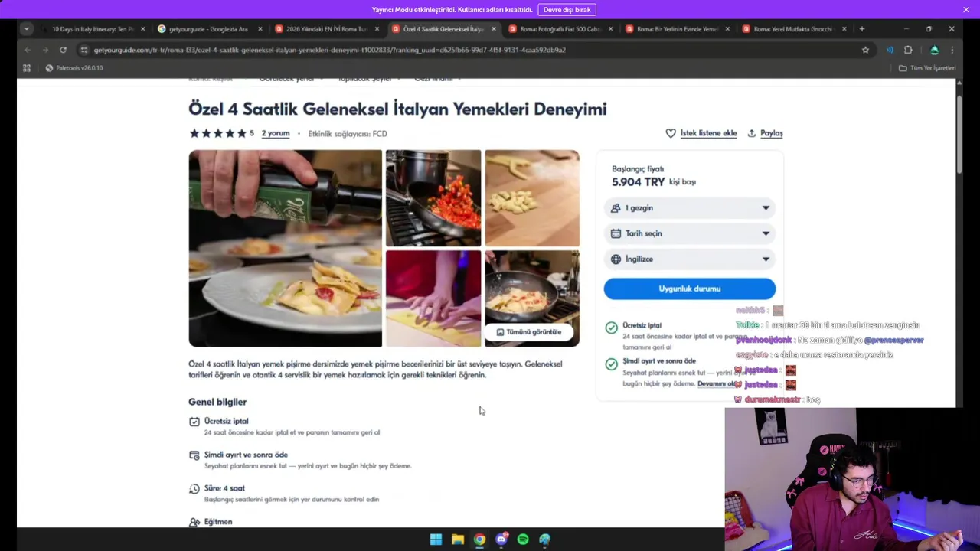This screenshot has height=551, width=980.
Task: Click the 'Eğitmen' row label
Action: 218,522
